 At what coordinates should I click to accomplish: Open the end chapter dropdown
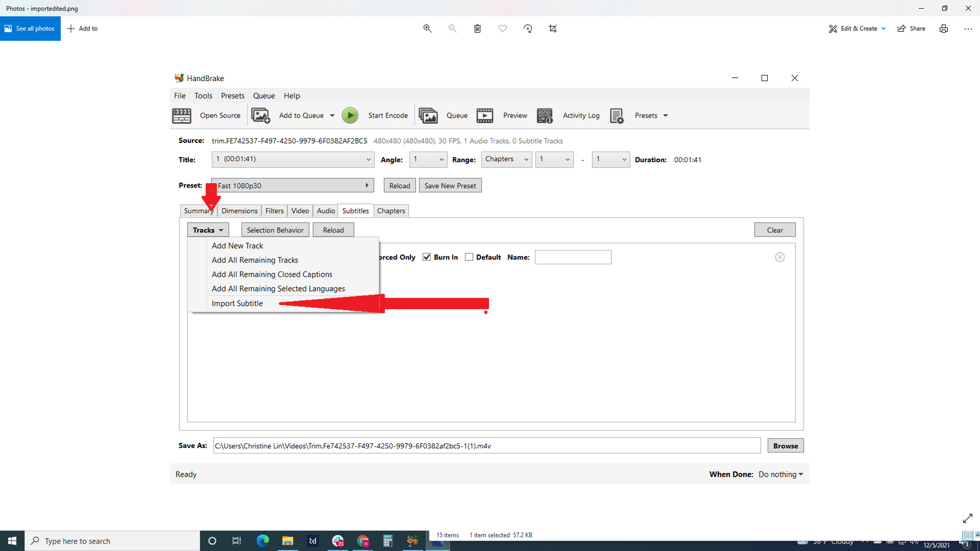click(x=610, y=159)
